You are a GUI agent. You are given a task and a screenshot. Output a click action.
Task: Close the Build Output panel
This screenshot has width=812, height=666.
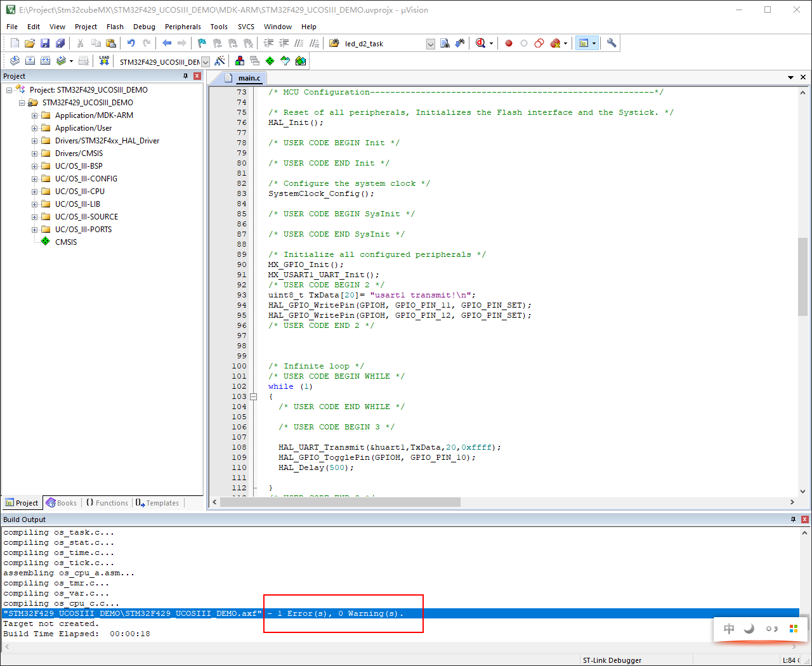[x=804, y=519]
